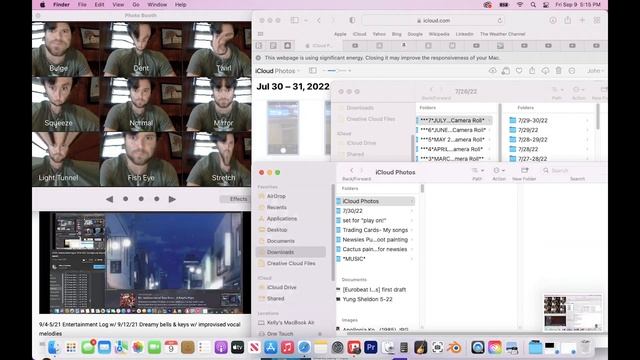Select the ***7*JULY...Camera Roll* folder
The image size is (640, 360).
click(x=453, y=120)
